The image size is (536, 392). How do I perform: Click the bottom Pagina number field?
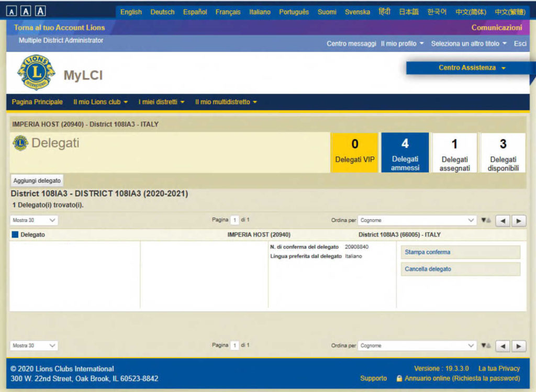coord(235,345)
